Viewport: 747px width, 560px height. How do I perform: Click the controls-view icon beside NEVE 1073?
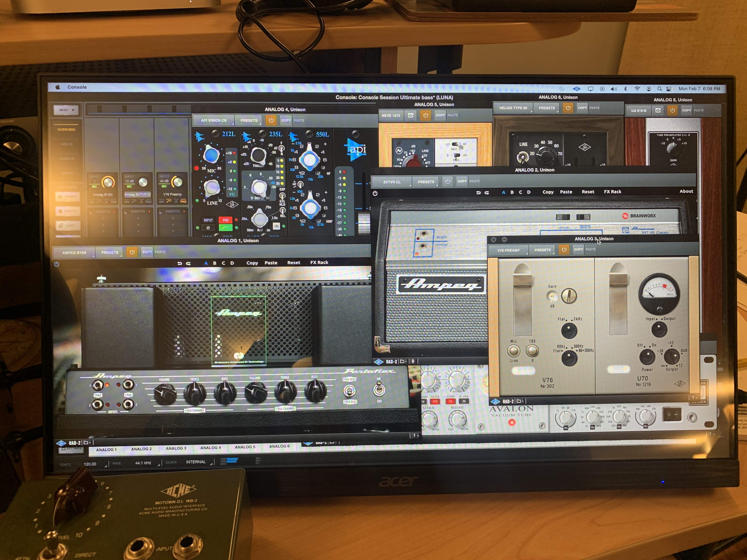point(411,115)
